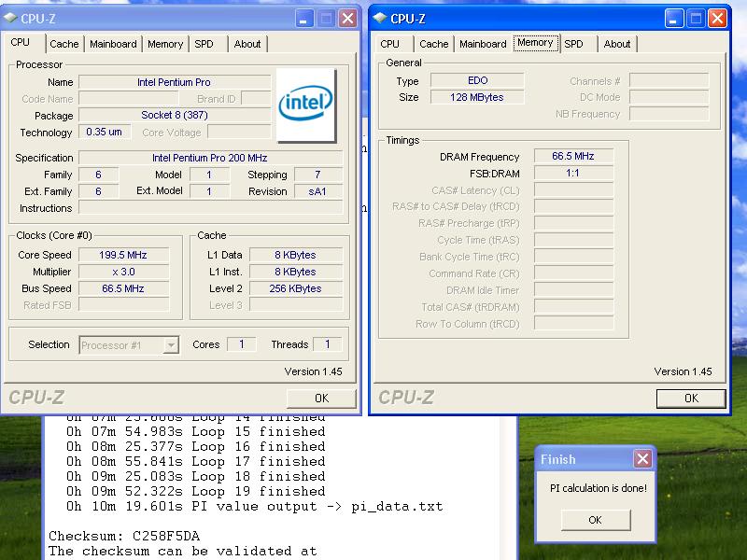Click the Cores count field

point(241,344)
